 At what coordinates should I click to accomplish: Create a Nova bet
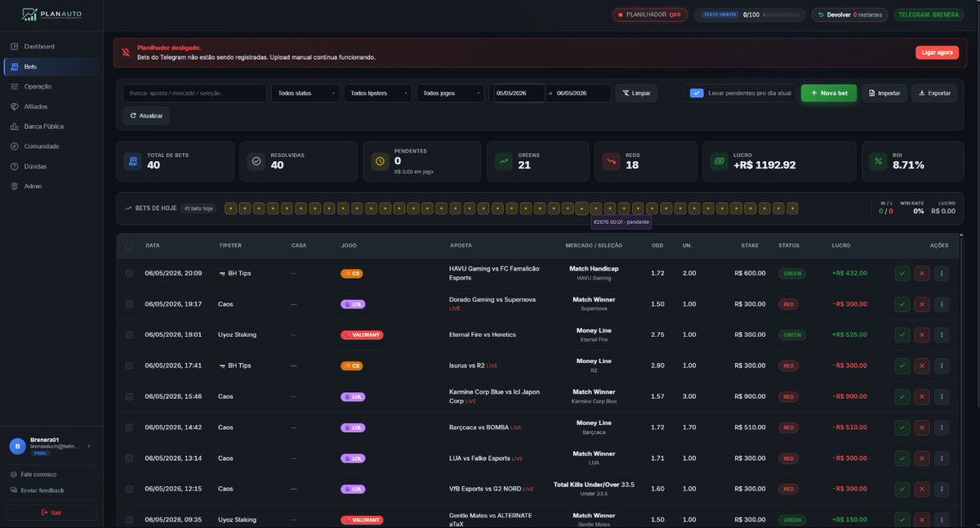[x=829, y=93]
